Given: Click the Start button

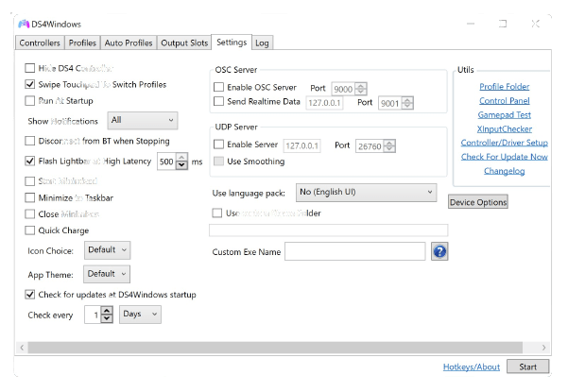Looking at the screenshot, I should coord(527,366).
